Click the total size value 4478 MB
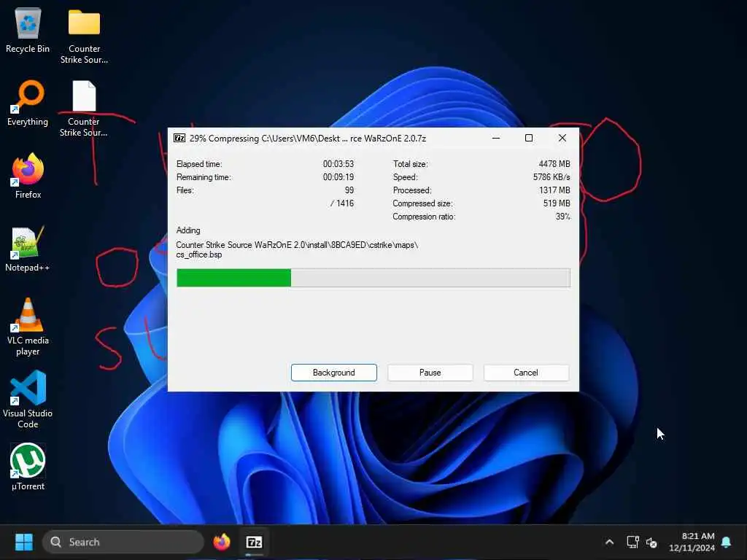The width and height of the screenshot is (747, 560). point(554,164)
